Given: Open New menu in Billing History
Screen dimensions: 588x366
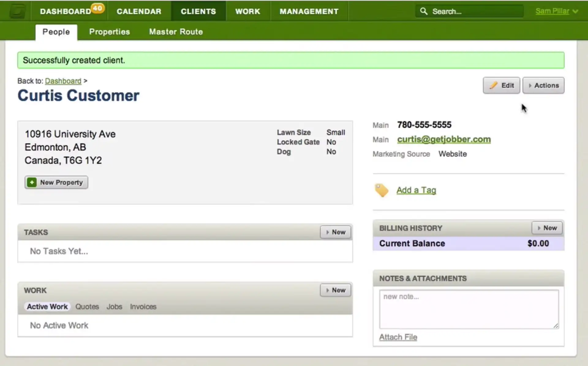Looking at the screenshot, I should click(x=547, y=228).
